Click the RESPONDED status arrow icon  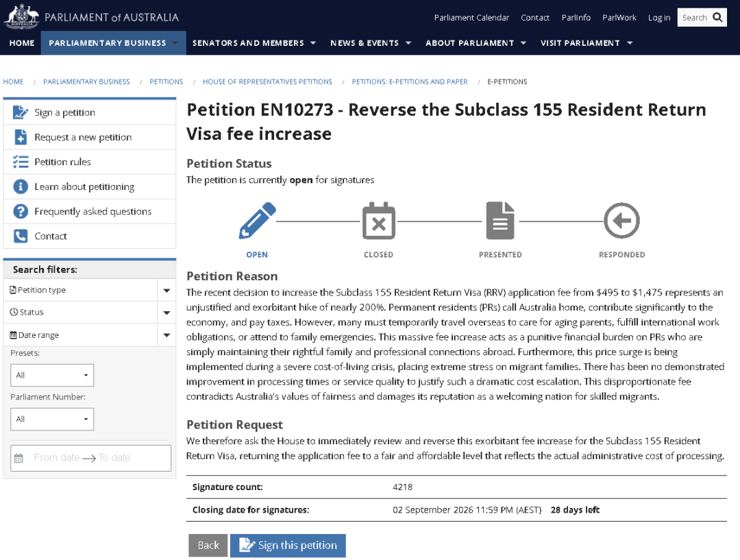pos(621,221)
